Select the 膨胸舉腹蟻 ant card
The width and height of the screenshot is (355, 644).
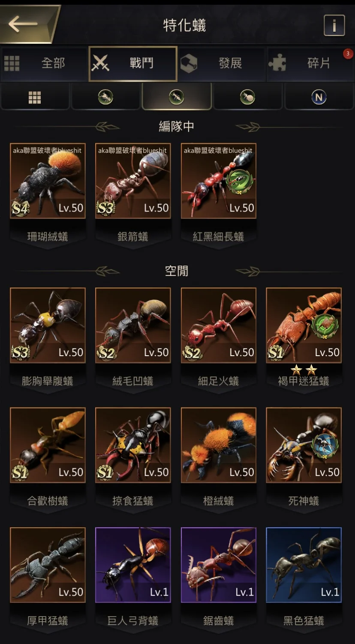click(x=48, y=326)
